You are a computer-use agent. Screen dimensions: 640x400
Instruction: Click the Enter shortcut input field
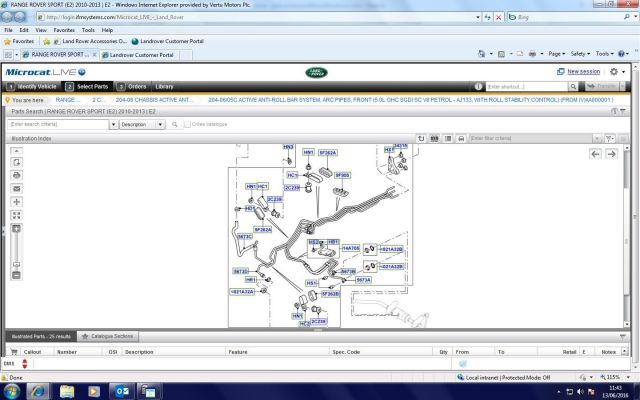527,87
